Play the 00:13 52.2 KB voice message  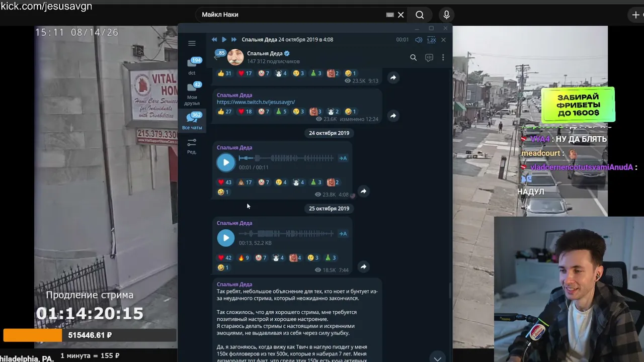coord(225,238)
